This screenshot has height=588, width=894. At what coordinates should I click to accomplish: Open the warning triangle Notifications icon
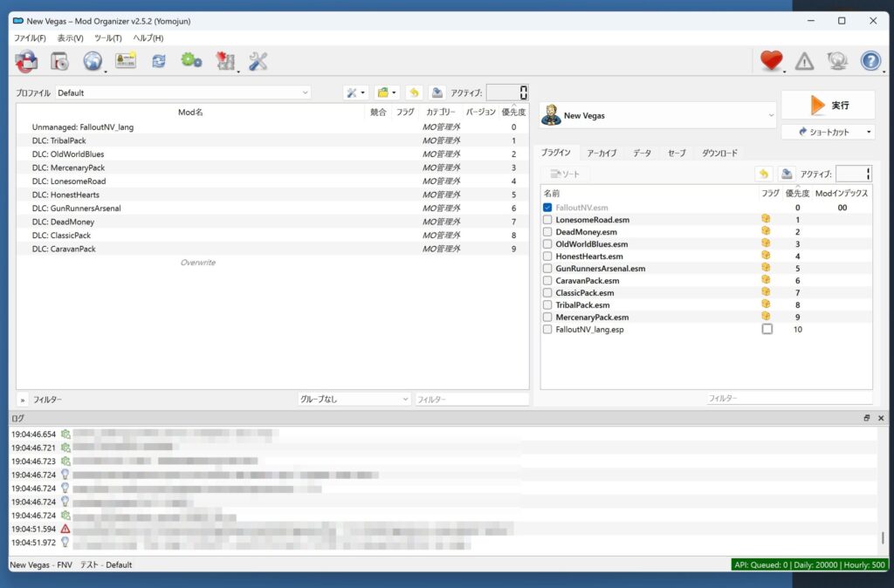pyautogui.click(x=804, y=60)
